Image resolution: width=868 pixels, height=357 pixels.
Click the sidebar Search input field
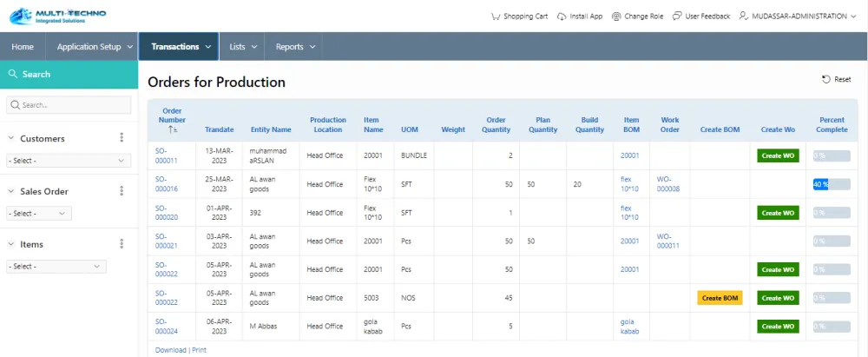pyautogui.click(x=69, y=105)
